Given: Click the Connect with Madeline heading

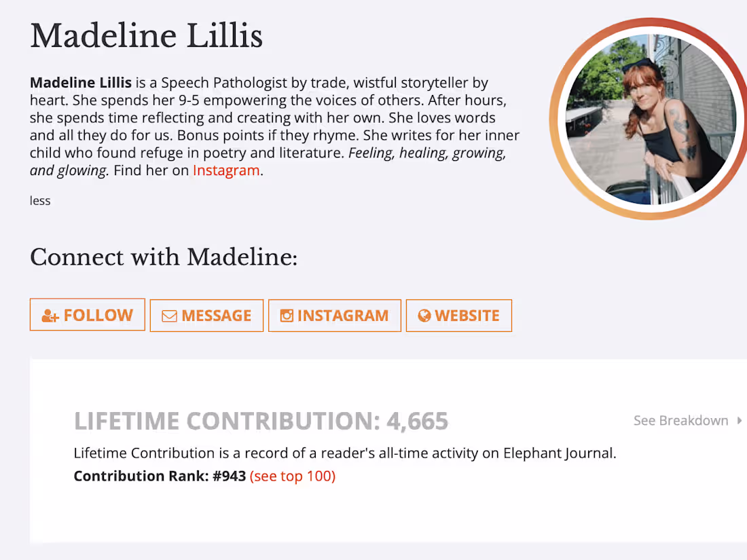Looking at the screenshot, I should (163, 257).
